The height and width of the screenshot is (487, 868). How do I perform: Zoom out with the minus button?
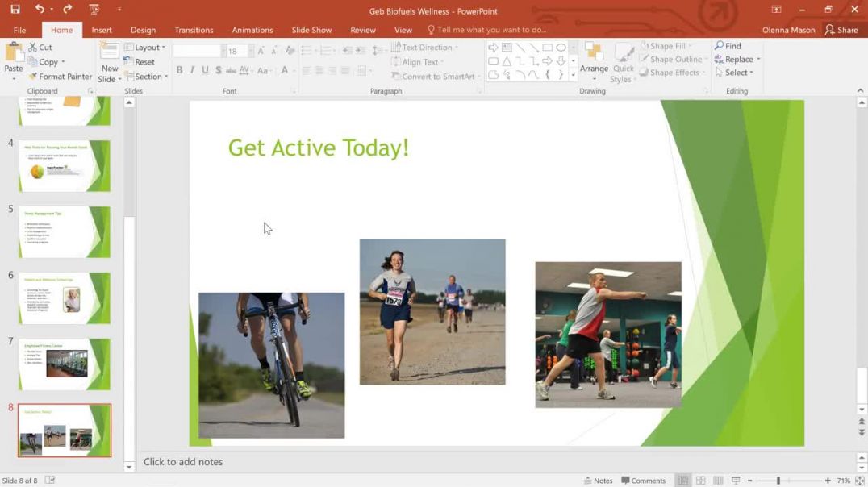pyautogui.click(x=750, y=481)
